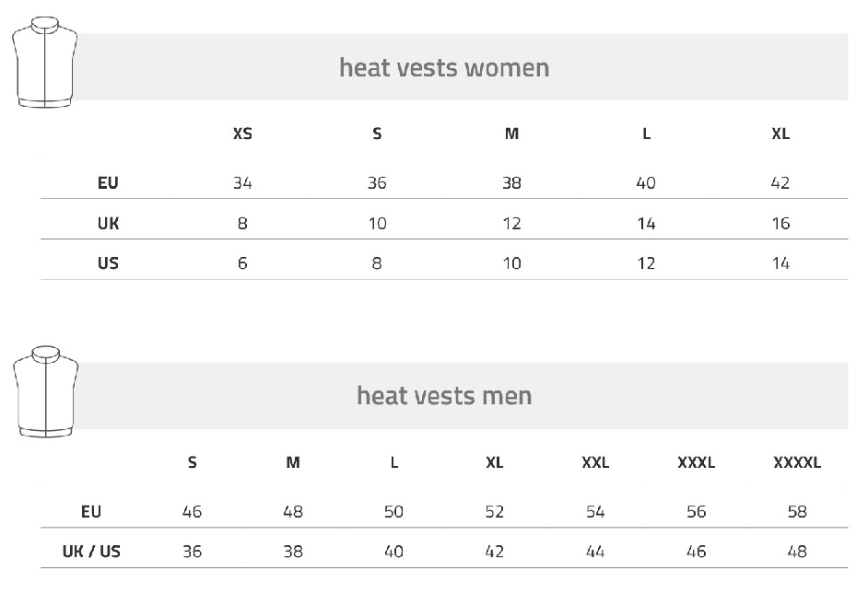
Task: Click the UK / US row label
Action: 91,552
